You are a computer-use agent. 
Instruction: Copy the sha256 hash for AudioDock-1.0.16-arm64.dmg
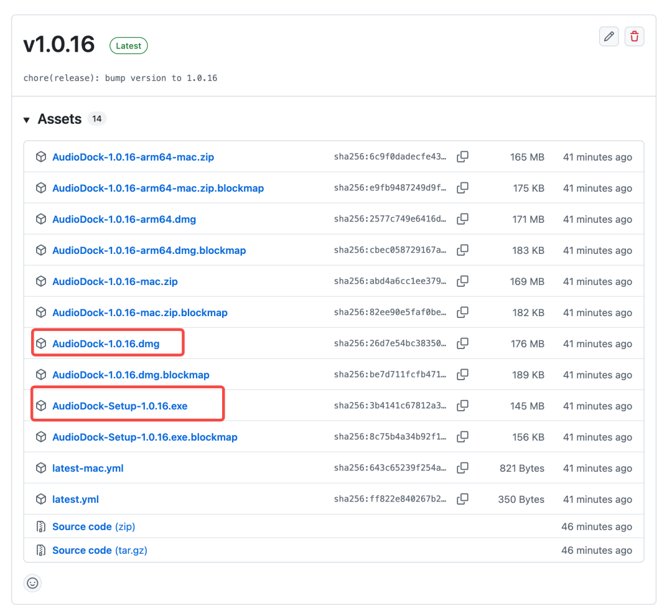[462, 218]
